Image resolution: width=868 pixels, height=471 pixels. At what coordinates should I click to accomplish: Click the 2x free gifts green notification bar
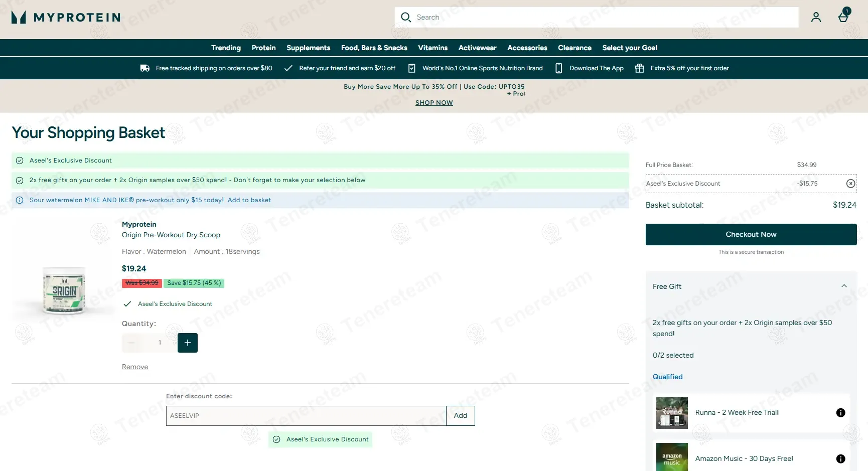(320, 181)
